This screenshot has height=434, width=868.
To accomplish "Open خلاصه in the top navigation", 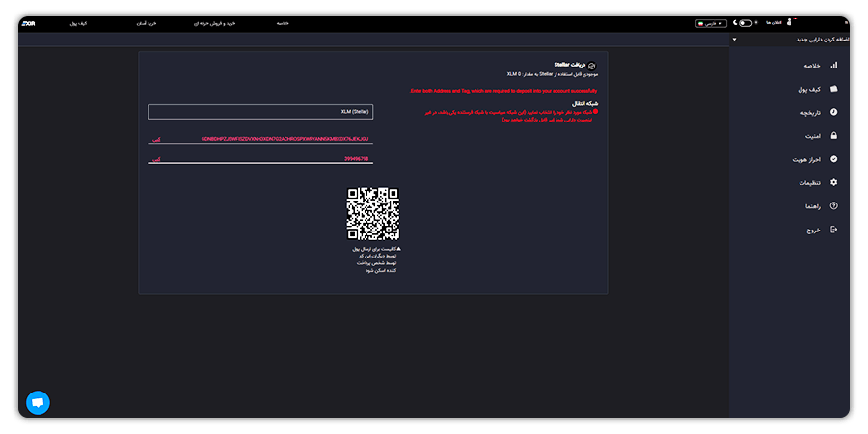I will point(283,24).
